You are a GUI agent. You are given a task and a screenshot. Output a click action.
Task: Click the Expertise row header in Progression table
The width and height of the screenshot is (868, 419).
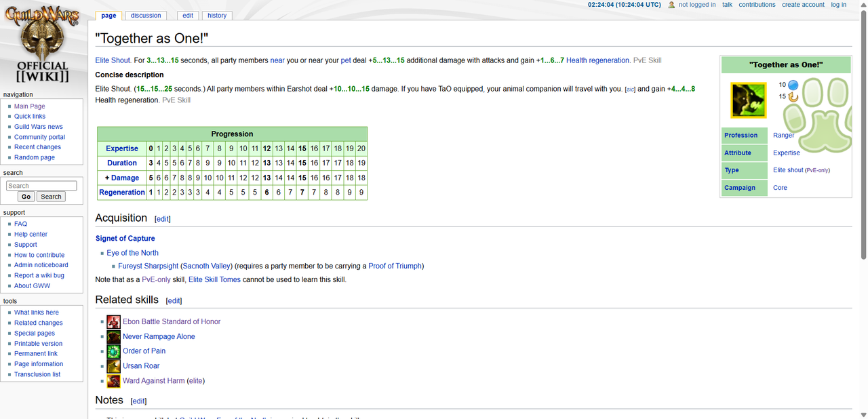(122, 148)
